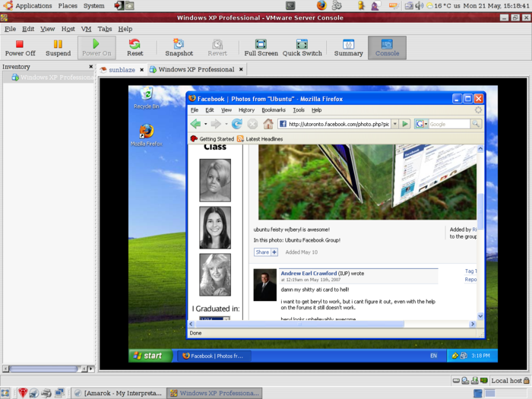Screen dimensions: 532x399
Task: Take a Snapshot of the VM
Action: coord(179,48)
